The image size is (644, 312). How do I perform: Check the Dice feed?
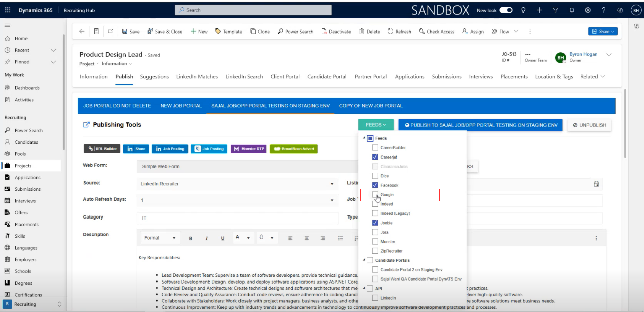375,176
